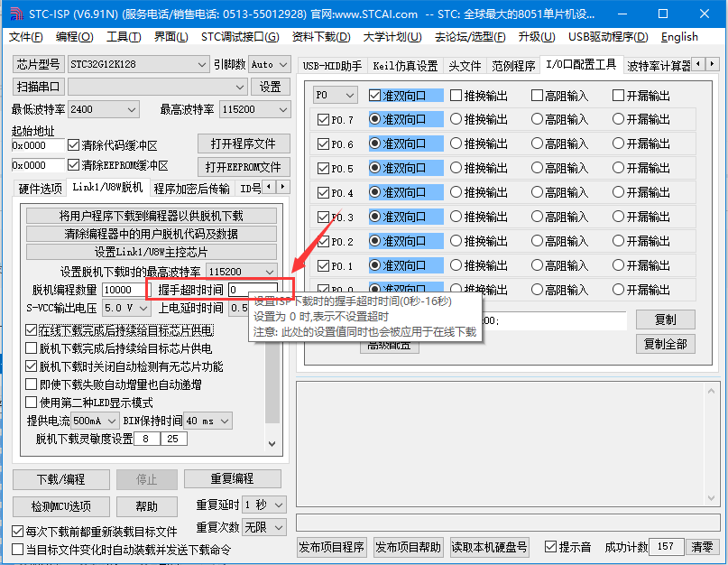Image resolution: width=728 pixels, height=565 pixels.
Task: Switch to USB-HID助手 tab
Action: pyautogui.click(x=333, y=66)
